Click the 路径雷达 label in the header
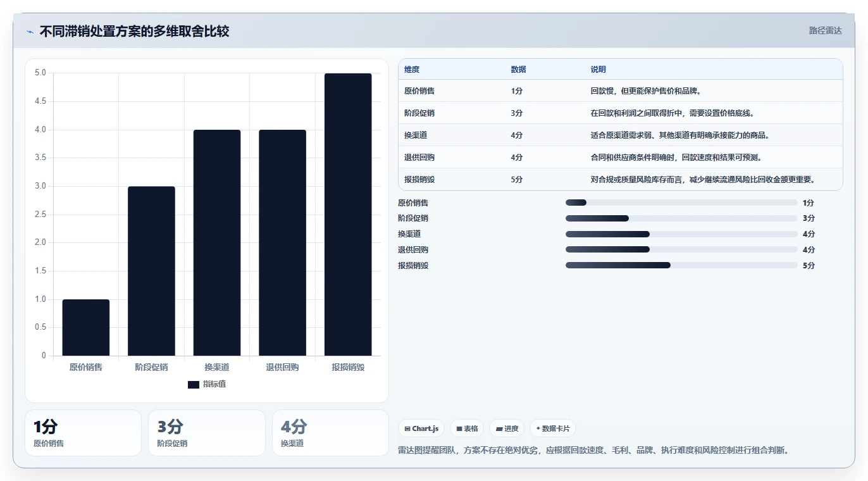The image size is (868, 481). pyautogui.click(x=825, y=30)
